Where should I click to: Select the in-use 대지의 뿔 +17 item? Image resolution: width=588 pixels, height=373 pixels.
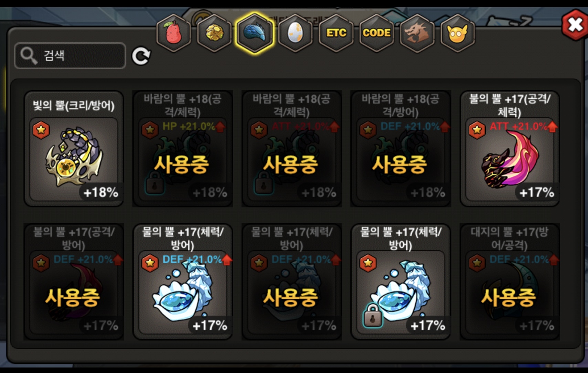(x=510, y=281)
